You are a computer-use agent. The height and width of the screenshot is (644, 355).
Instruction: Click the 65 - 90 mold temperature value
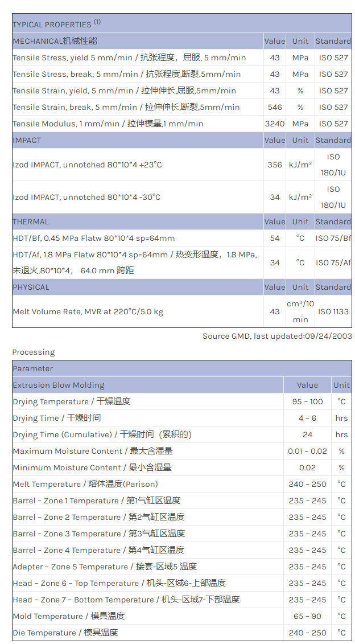(307, 616)
